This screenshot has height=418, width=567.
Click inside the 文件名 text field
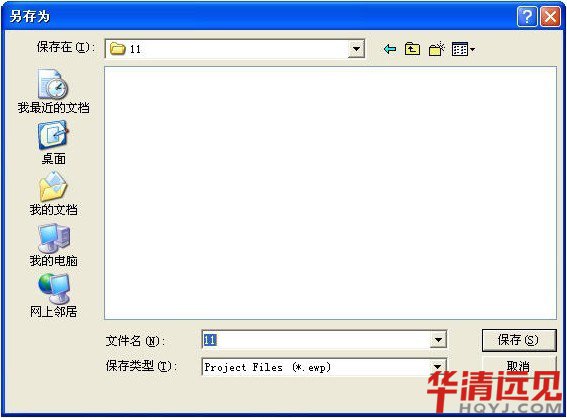point(316,340)
